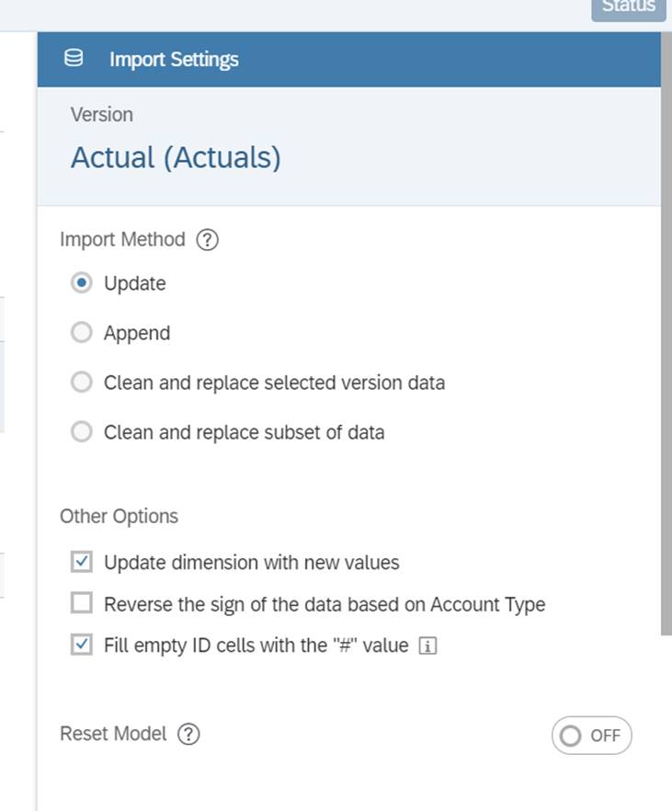Click the database icon in Import Settings header
Viewport: 672px width, 811px height.
74,59
